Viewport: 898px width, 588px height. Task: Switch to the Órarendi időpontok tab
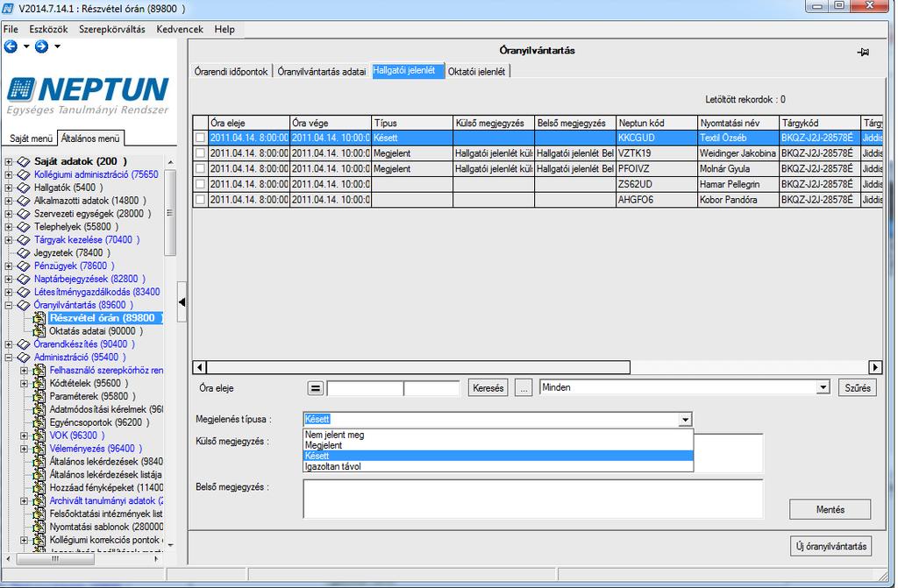pyautogui.click(x=232, y=72)
